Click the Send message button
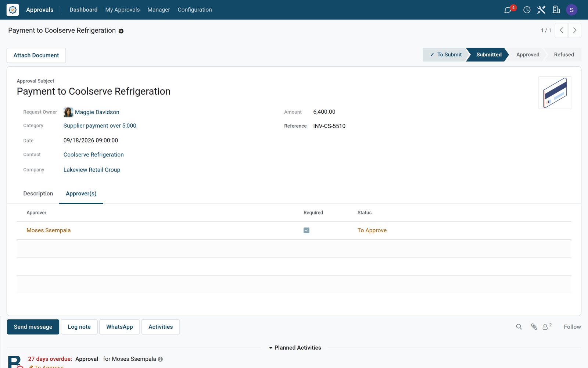588x368 pixels. tap(33, 327)
